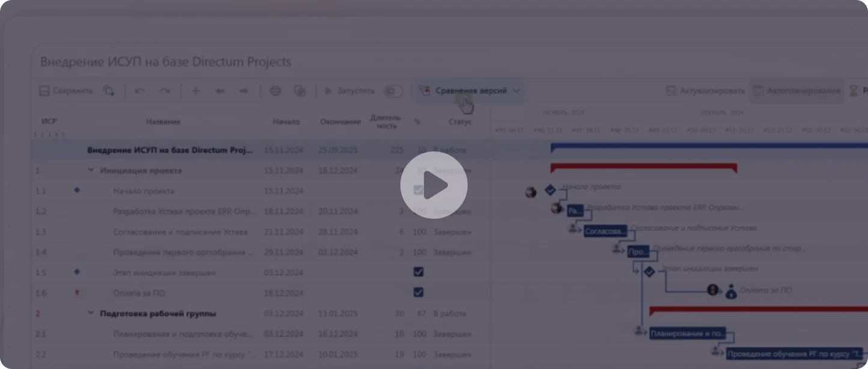Click the Начало проекта milestone diamond on the Gantt
Image resolution: width=868 pixels, height=369 pixels.
[549, 190]
